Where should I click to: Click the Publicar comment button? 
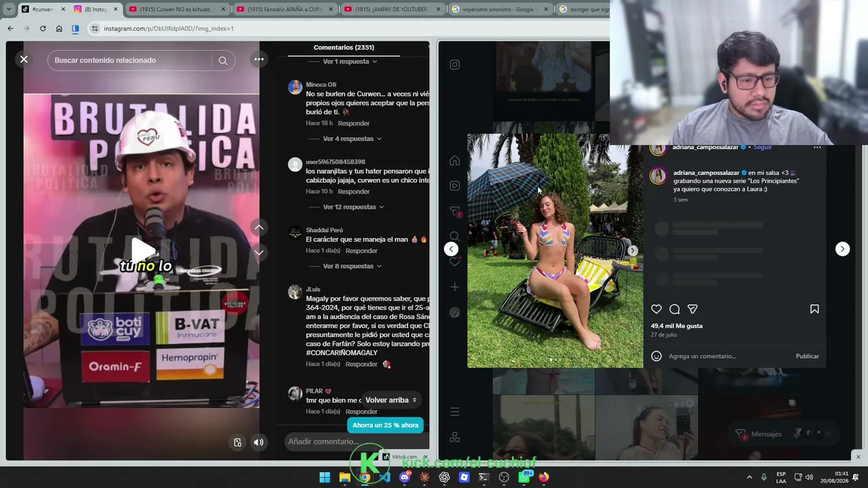[807, 357]
